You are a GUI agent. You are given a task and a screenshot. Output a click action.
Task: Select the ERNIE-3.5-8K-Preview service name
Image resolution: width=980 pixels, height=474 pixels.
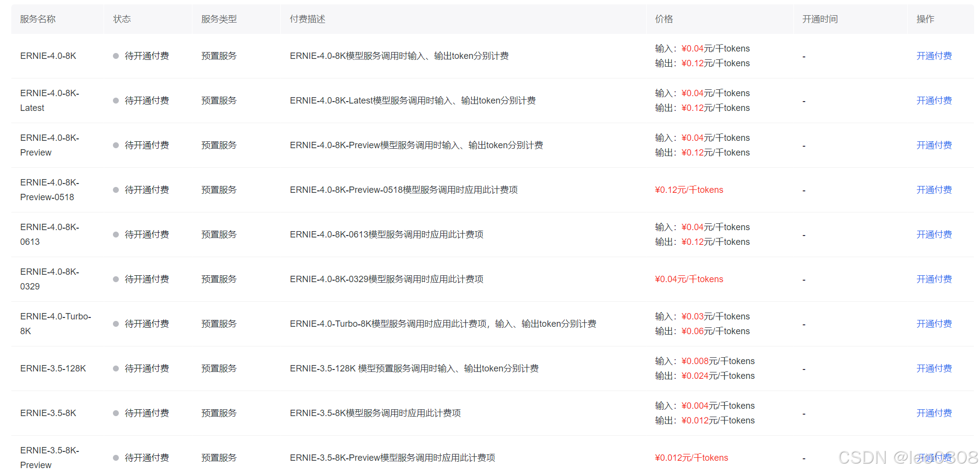tap(50, 458)
